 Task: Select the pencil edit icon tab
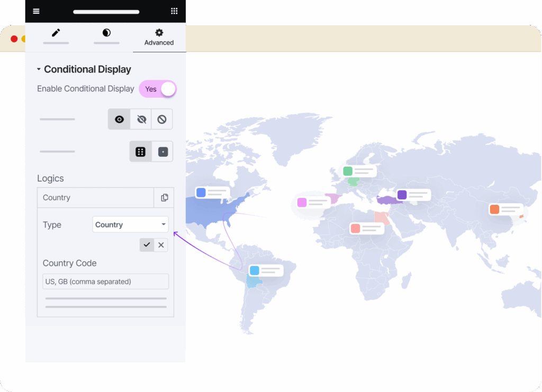(56, 33)
